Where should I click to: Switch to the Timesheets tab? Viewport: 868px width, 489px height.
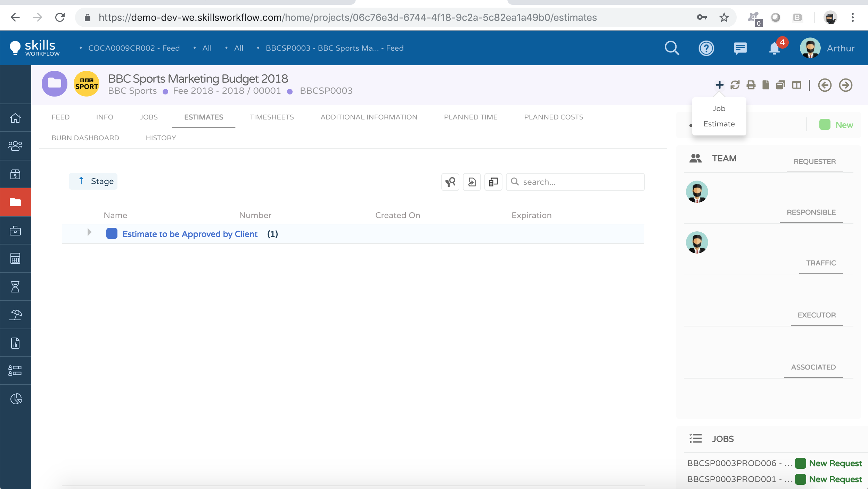coord(272,117)
